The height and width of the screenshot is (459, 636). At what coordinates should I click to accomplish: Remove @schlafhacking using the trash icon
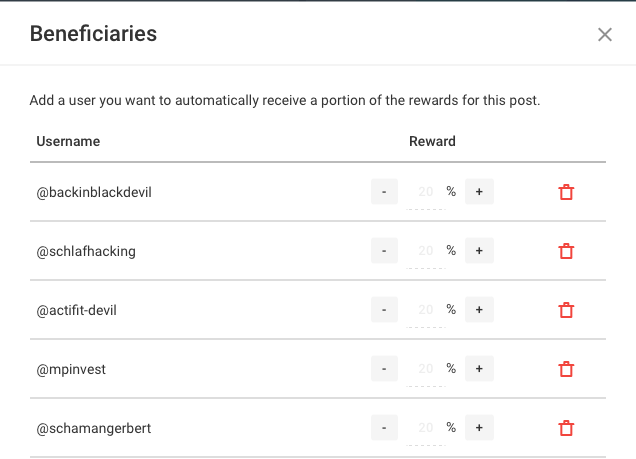(566, 251)
